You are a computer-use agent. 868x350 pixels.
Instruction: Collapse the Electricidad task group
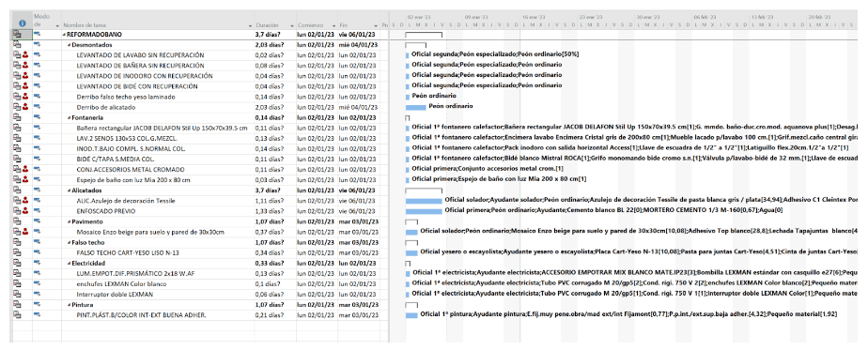click(70, 263)
